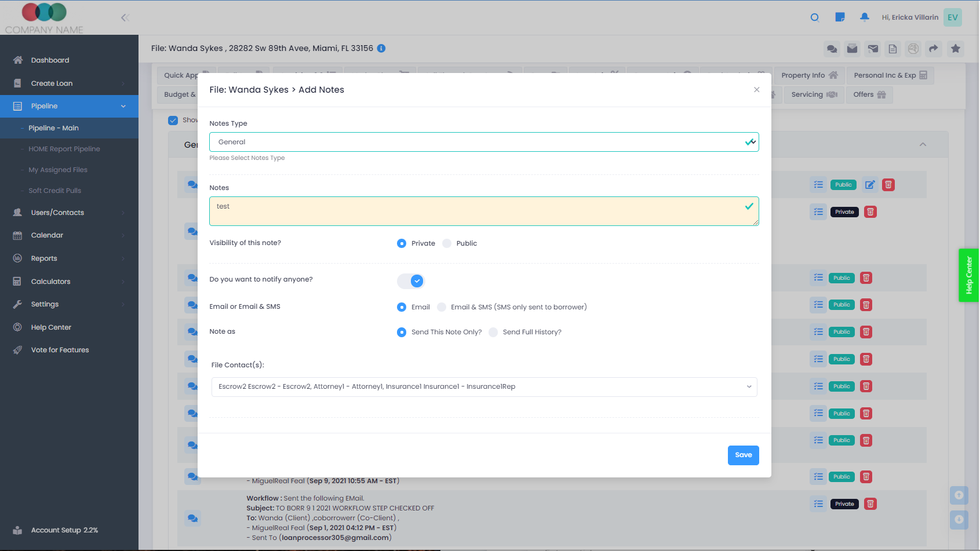The width and height of the screenshot is (980, 551).
Task: Choose Email & SMS radio option
Action: pos(442,307)
